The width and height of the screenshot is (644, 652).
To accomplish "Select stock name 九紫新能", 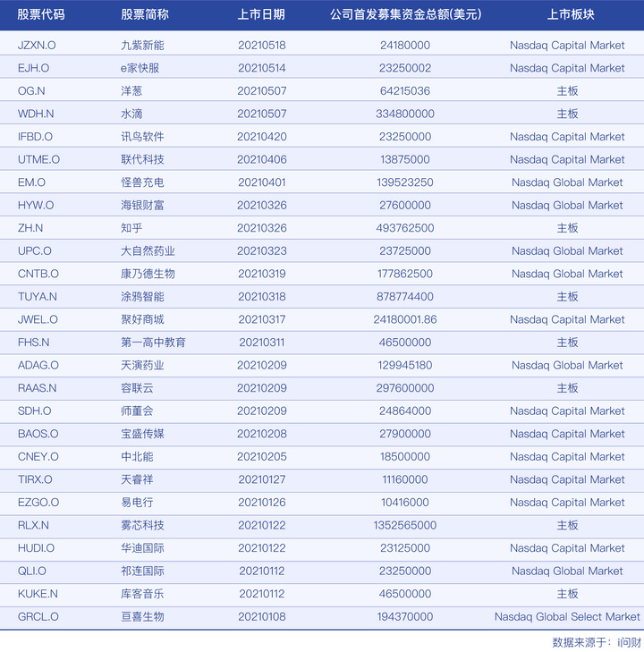I will 142,46.
